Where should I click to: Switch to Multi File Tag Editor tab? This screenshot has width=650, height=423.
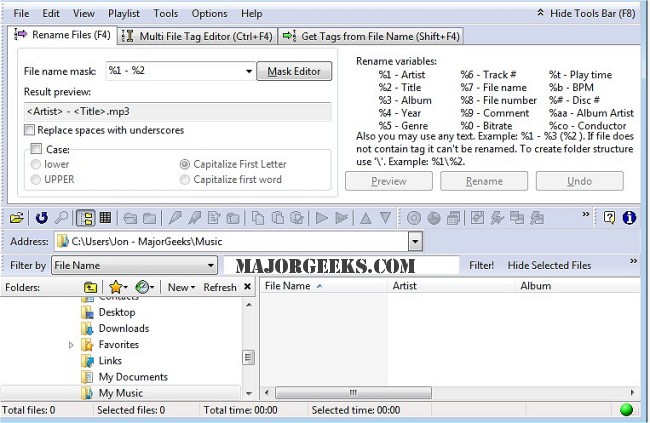click(197, 36)
